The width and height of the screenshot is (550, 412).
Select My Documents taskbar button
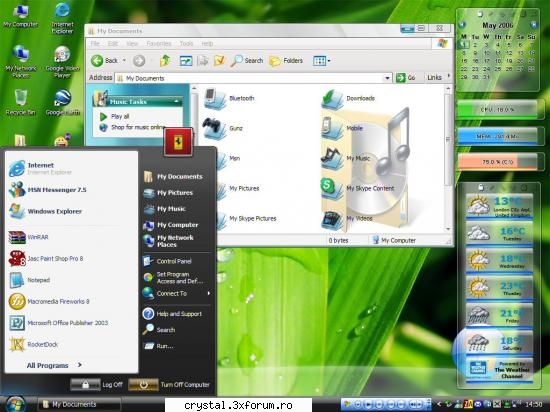click(x=79, y=405)
